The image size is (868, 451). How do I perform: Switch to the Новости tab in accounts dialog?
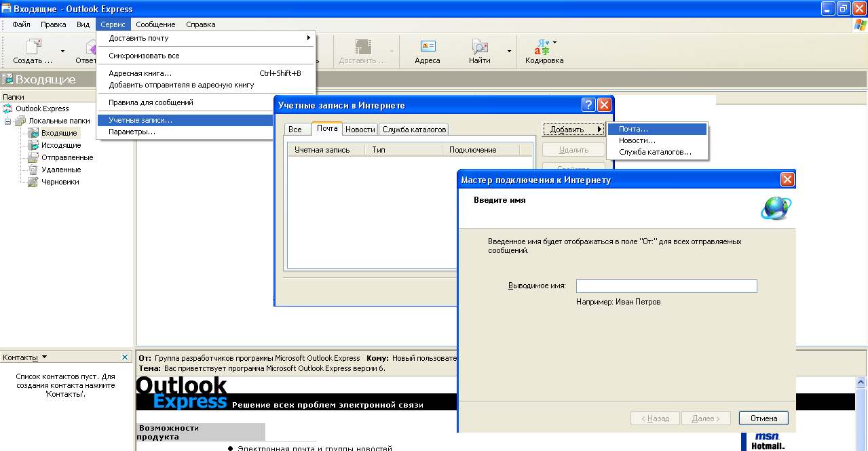360,130
